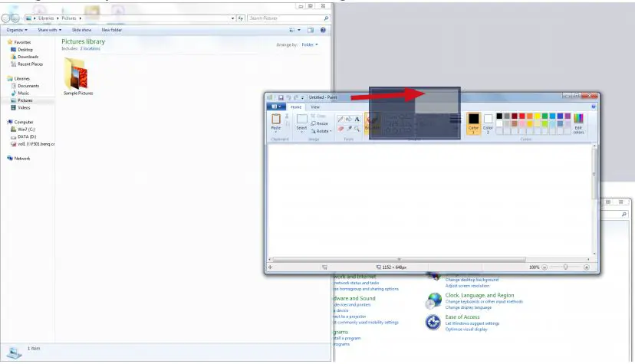
Task: Click the Paint Help icon
Action: coord(594,107)
